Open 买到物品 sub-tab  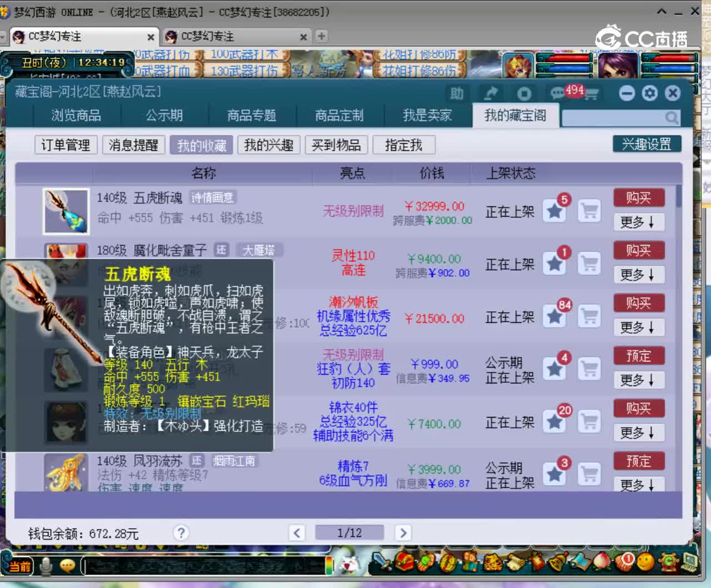(x=336, y=145)
